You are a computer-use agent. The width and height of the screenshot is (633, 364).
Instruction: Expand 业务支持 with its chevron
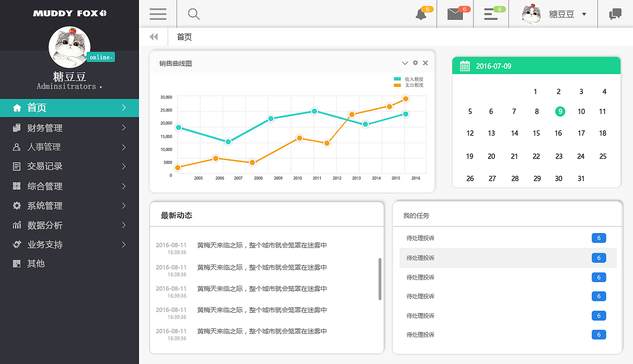point(124,244)
